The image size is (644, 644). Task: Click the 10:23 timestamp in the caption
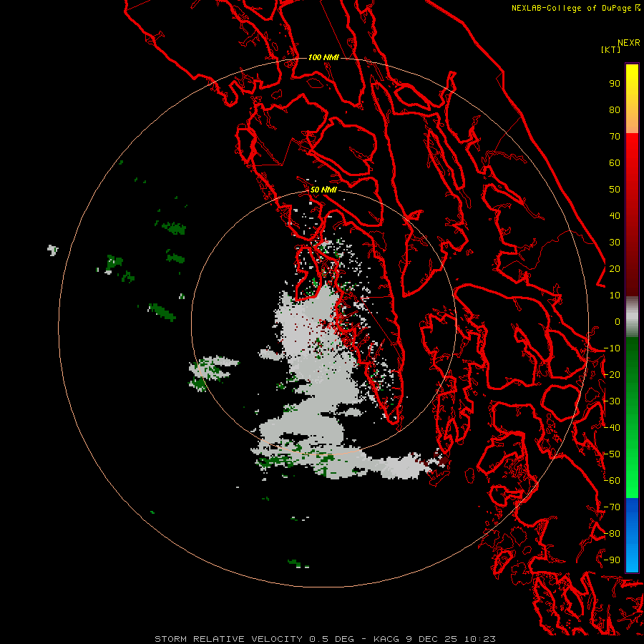480,639
